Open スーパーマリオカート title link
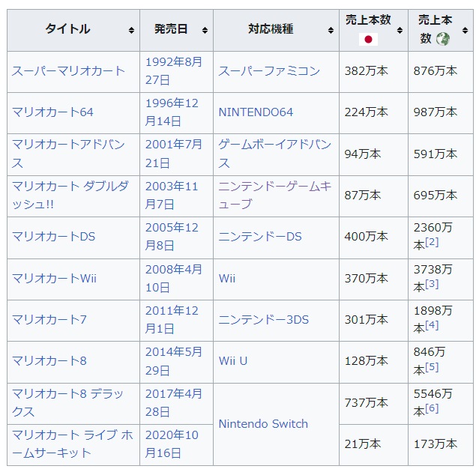476x469 pixels. (x=68, y=71)
